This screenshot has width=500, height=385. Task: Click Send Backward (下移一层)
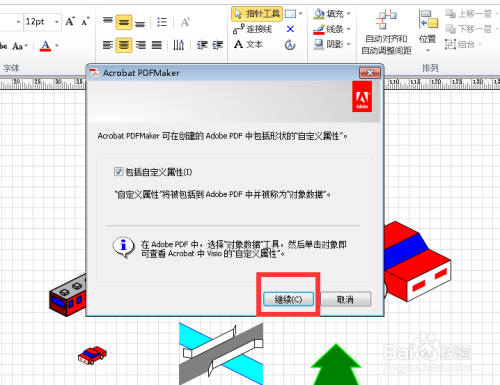[x=468, y=29]
